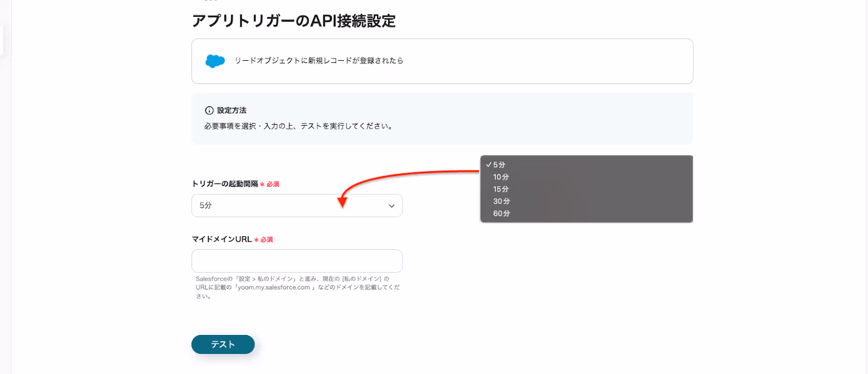Select the 5分 option in the list

coord(586,165)
